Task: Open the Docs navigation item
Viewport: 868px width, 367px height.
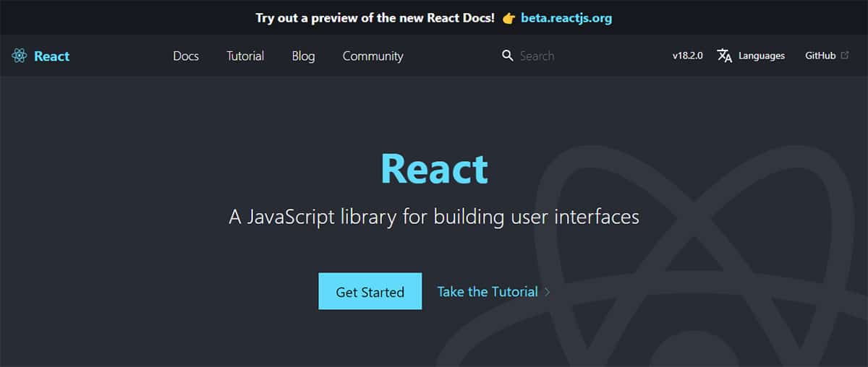Action: tap(186, 56)
